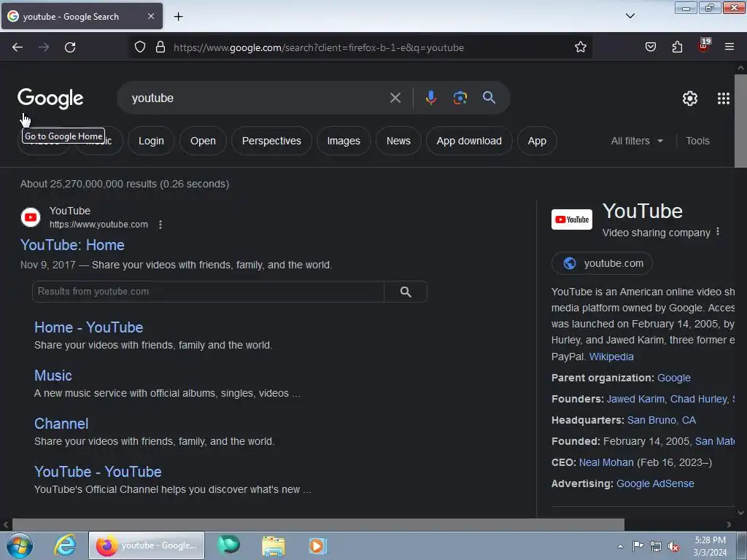Go back to the previous page
747x560 pixels.
(18, 47)
